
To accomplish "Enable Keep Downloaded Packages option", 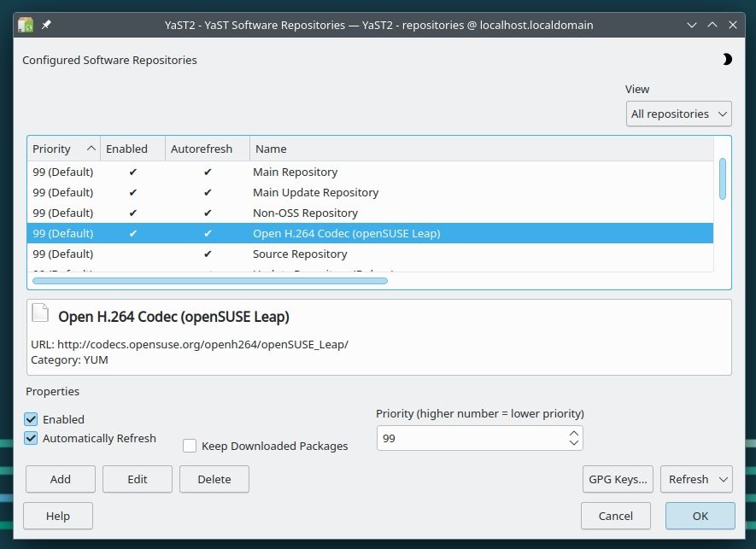I will click(190, 446).
